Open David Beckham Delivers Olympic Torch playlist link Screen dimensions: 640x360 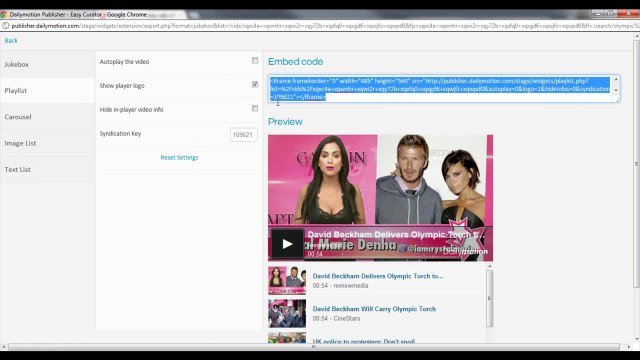click(378, 276)
